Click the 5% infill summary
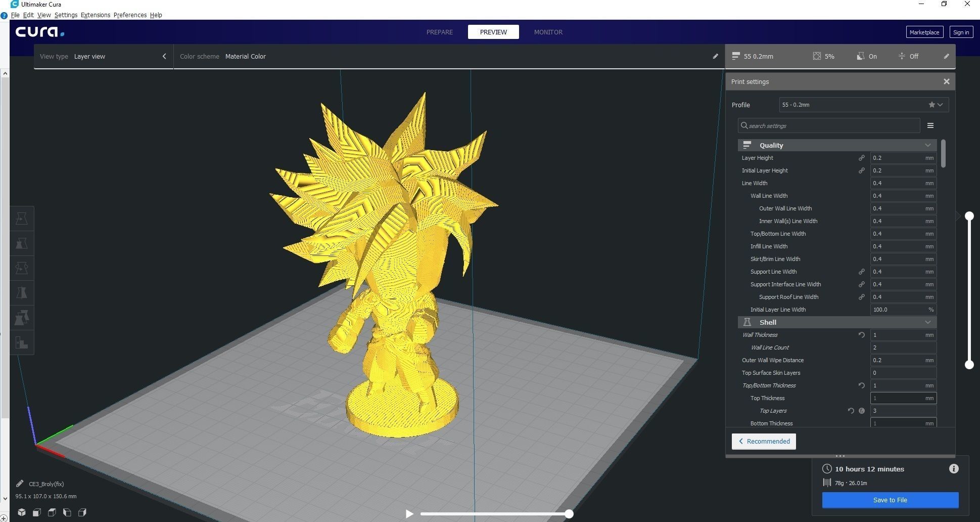Image resolution: width=980 pixels, height=522 pixels. (824, 56)
